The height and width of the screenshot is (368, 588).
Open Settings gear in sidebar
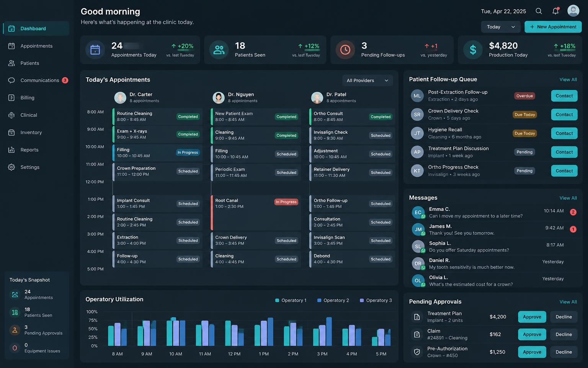[x=11, y=167]
